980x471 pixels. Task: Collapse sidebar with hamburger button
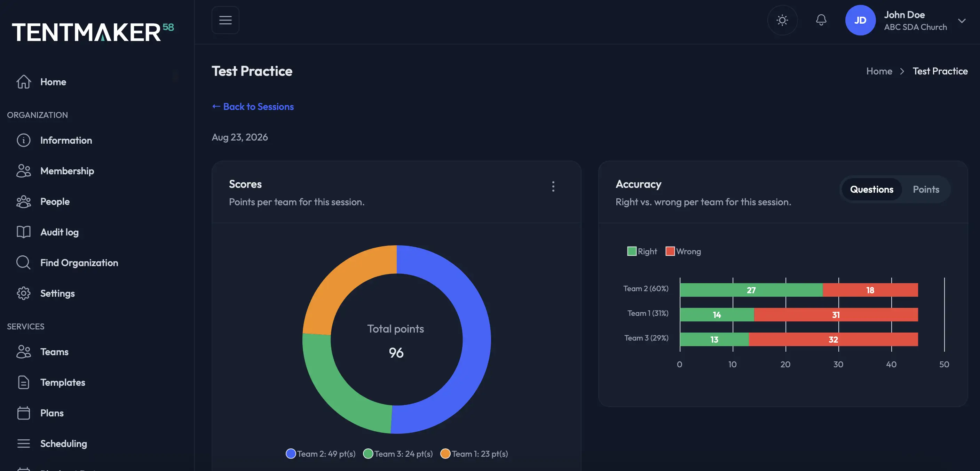pyautogui.click(x=225, y=20)
